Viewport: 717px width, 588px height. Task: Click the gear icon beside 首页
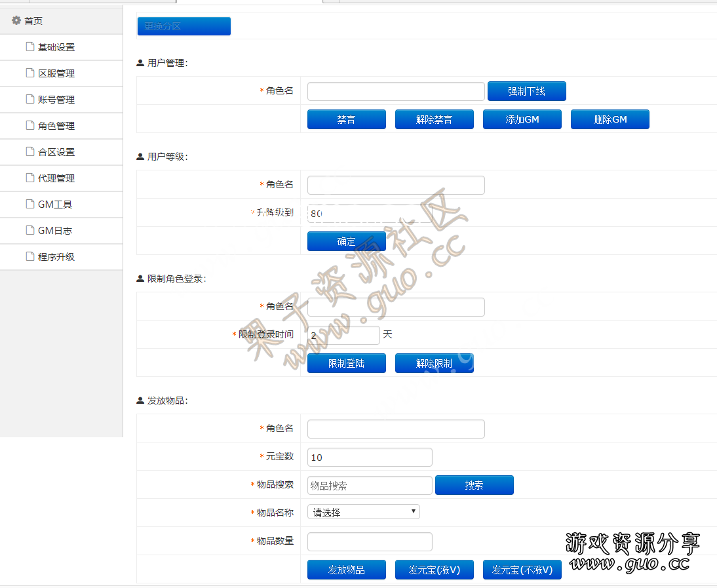(16, 21)
